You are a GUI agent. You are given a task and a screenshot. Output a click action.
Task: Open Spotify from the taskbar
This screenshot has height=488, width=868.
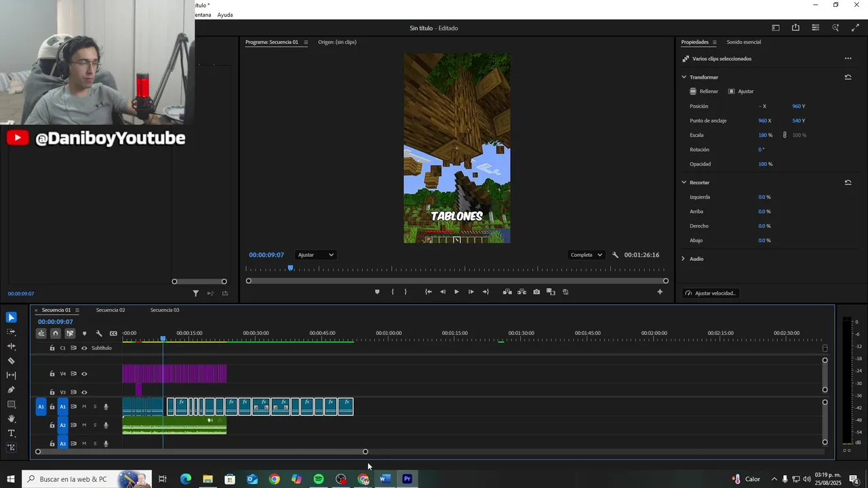pos(319,479)
